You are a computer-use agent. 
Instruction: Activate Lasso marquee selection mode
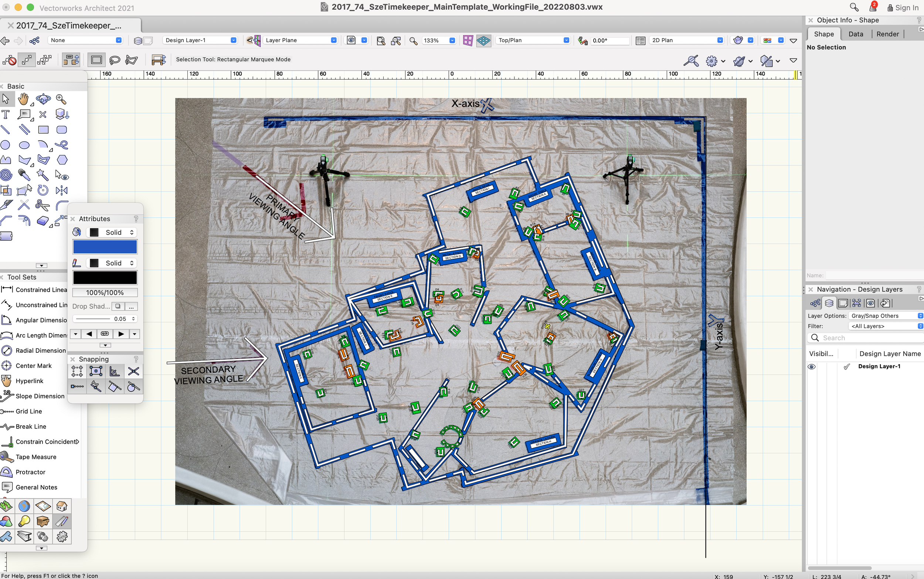click(115, 60)
